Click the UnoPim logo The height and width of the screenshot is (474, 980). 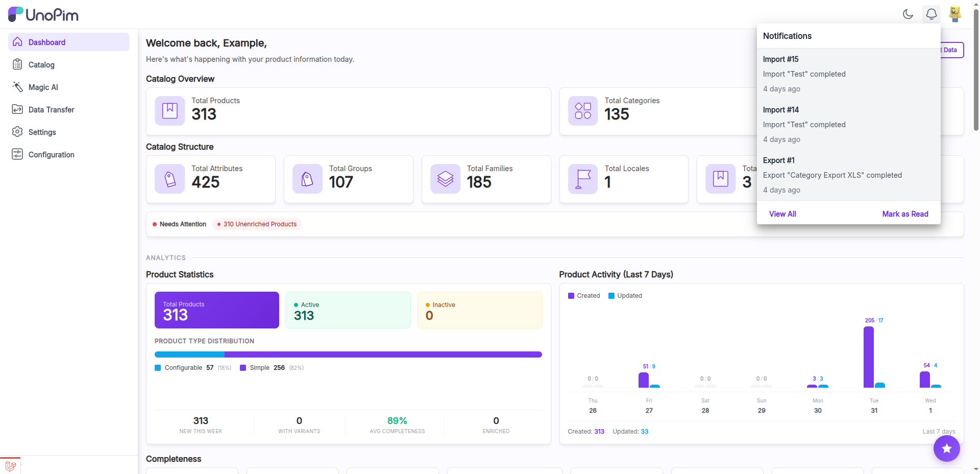click(x=43, y=14)
